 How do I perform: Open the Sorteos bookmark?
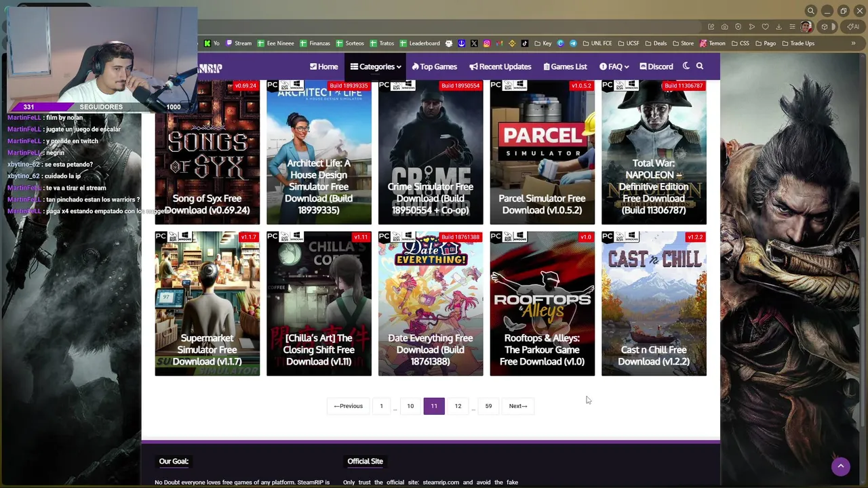350,43
